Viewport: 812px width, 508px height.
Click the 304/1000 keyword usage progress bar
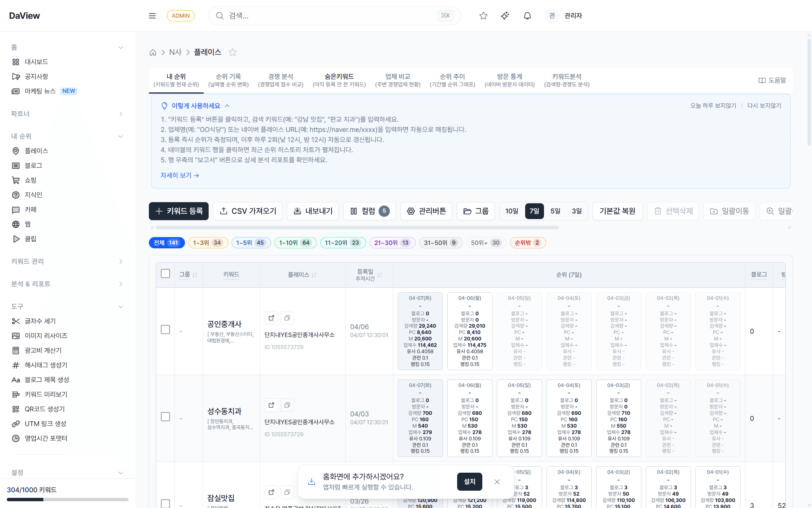tap(67, 499)
